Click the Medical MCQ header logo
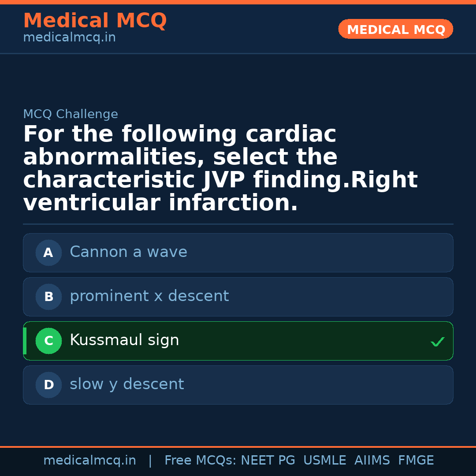The width and height of the screenshot is (476, 476). click(x=95, y=20)
